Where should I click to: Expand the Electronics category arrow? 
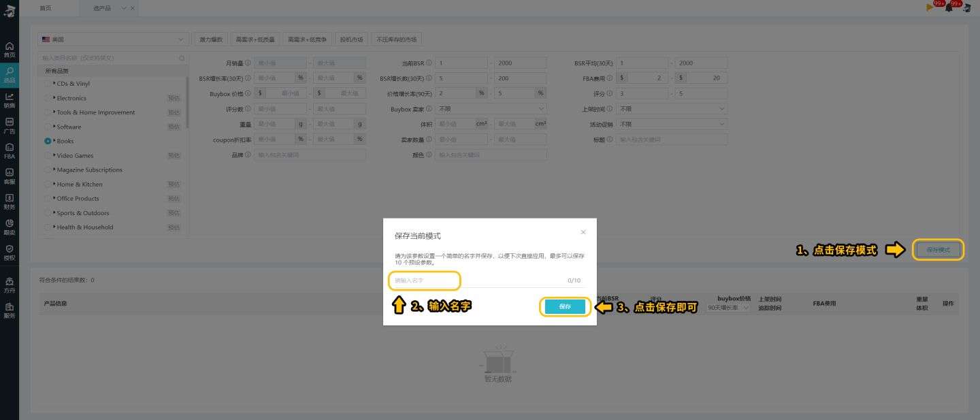(x=54, y=98)
